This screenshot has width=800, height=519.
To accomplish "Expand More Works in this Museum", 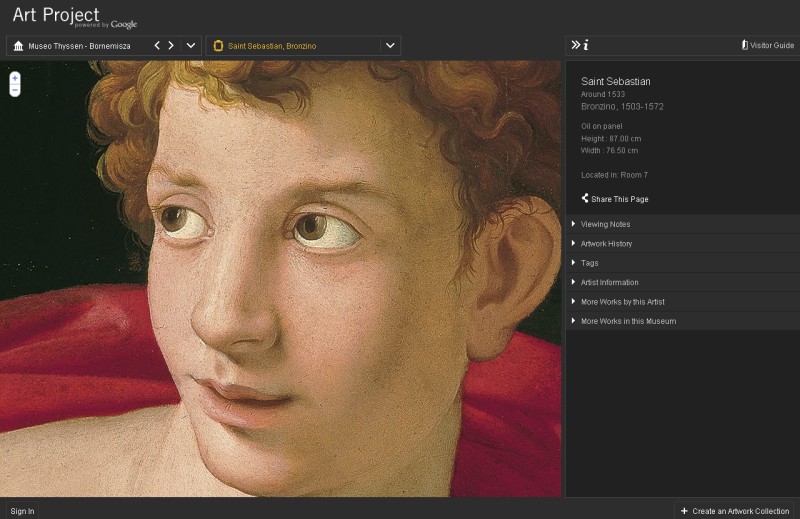I will click(x=628, y=321).
